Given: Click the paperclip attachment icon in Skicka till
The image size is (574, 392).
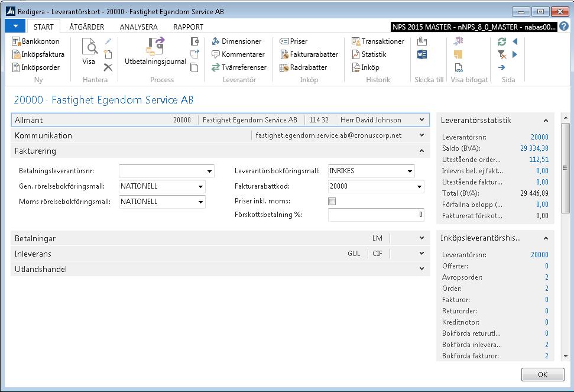Looking at the screenshot, I should click(421, 41).
